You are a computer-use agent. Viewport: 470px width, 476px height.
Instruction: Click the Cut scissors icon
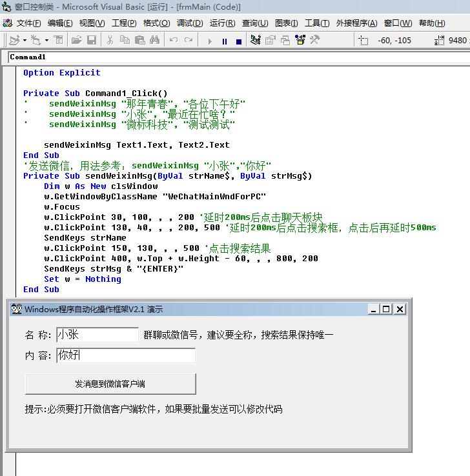tap(110, 40)
